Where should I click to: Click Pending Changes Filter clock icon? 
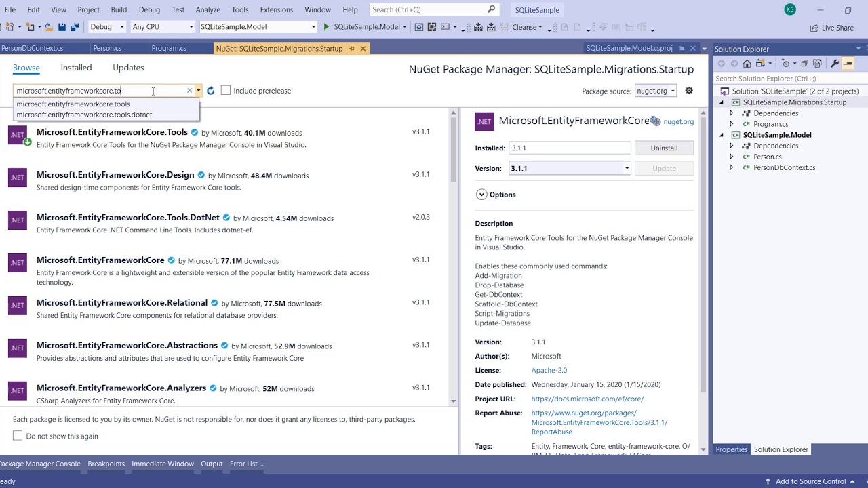click(x=787, y=64)
